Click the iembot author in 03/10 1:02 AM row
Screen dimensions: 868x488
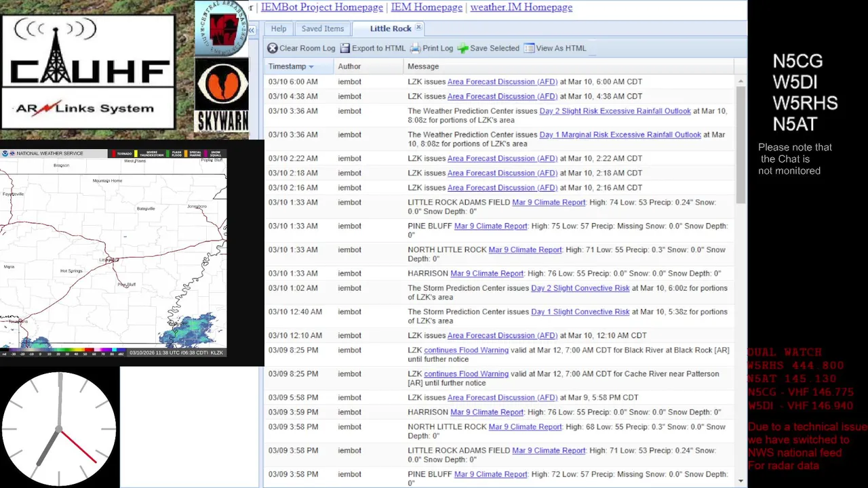click(x=349, y=288)
